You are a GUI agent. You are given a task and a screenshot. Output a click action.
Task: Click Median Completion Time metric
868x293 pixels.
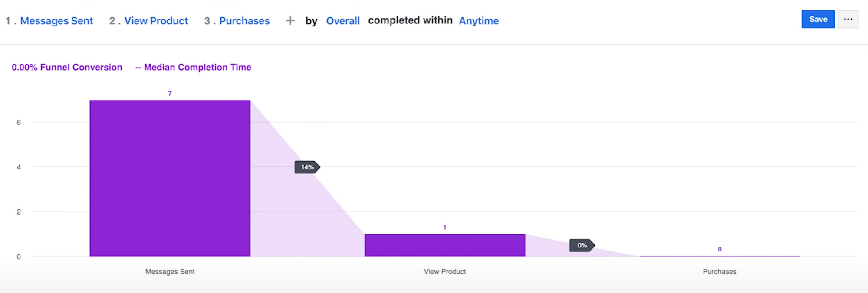[193, 67]
